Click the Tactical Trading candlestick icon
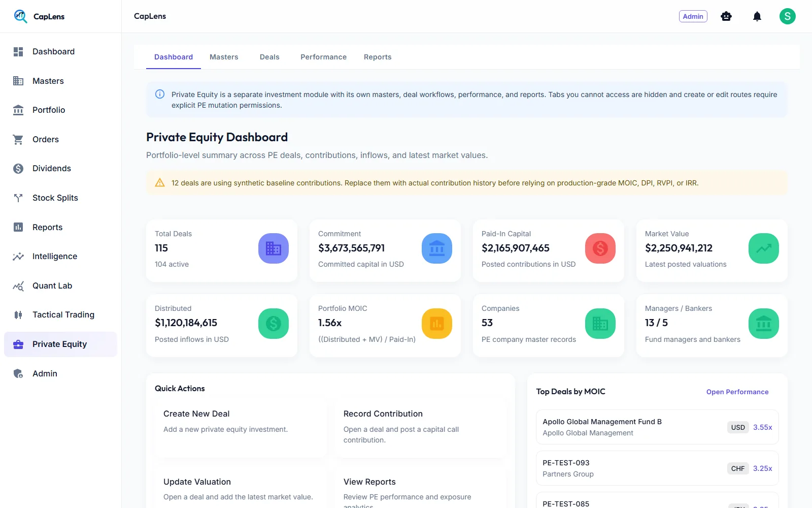 18,315
